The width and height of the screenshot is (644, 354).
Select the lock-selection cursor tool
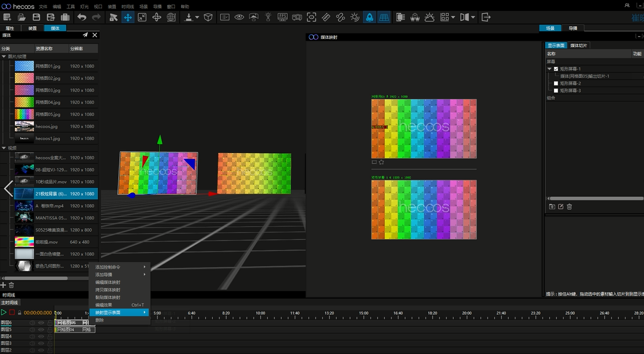pos(114,17)
